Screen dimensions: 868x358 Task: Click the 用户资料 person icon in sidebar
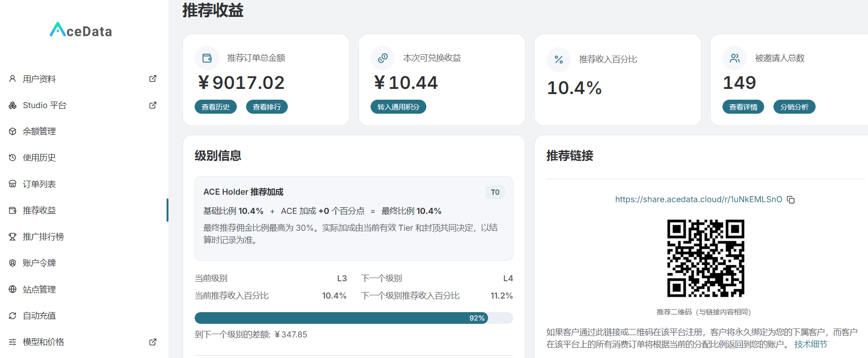(13, 79)
